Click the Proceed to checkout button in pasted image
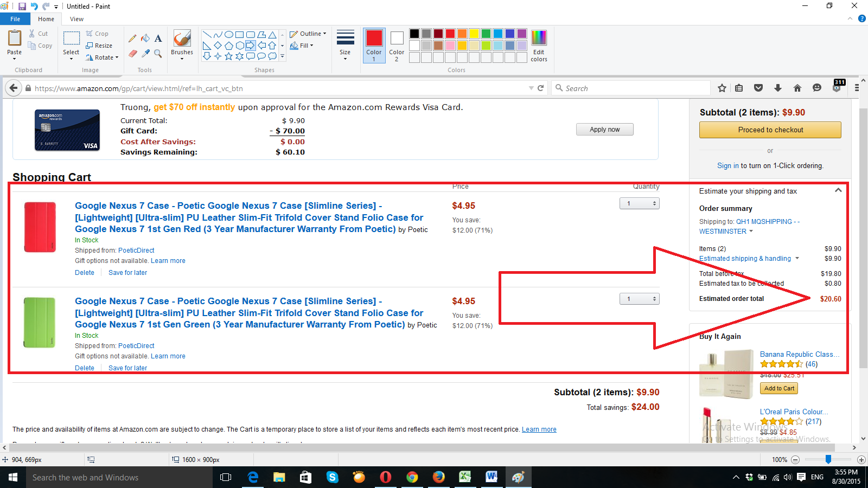This screenshot has width=868, height=488. tap(770, 130)
